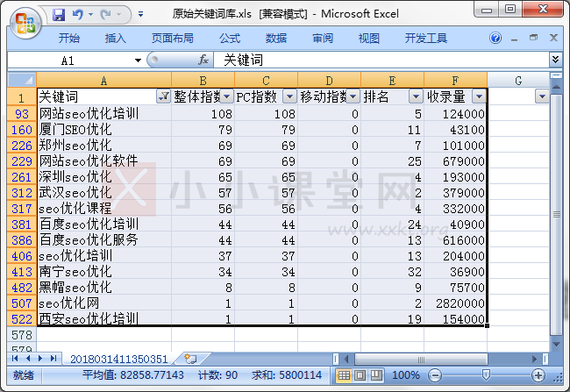Open Customize Quick Access Toolbar dropdown
Viewport: 570px width, 392px height.
pyautogui.click(x=140, y=15)
